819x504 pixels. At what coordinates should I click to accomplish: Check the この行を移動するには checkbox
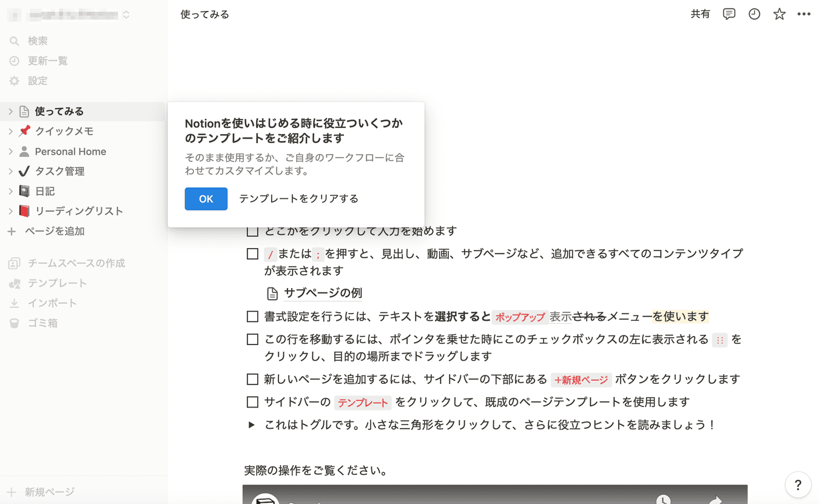tap(253, 340)
